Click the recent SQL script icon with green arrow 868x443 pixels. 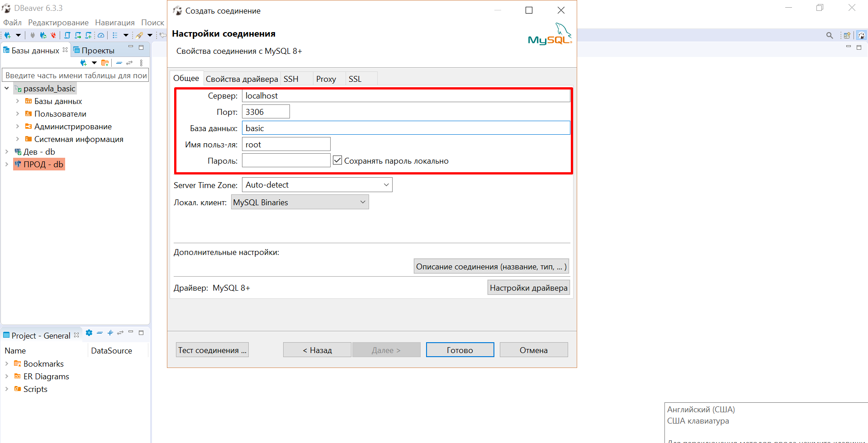pos(78,35)
